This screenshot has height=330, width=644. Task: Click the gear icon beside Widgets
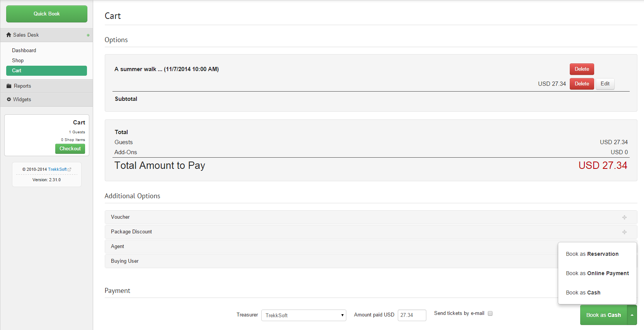(x=9, y=99)
